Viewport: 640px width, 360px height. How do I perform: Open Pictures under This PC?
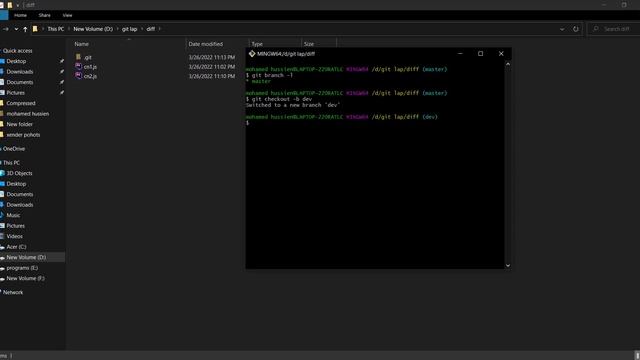tap(16, 226)
